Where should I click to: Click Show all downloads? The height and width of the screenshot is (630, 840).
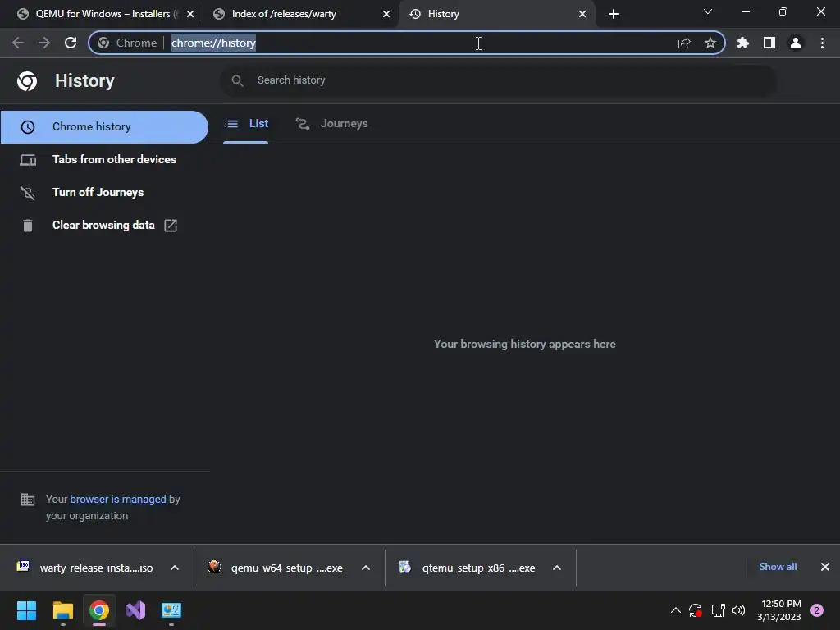[x=778, y=567]
